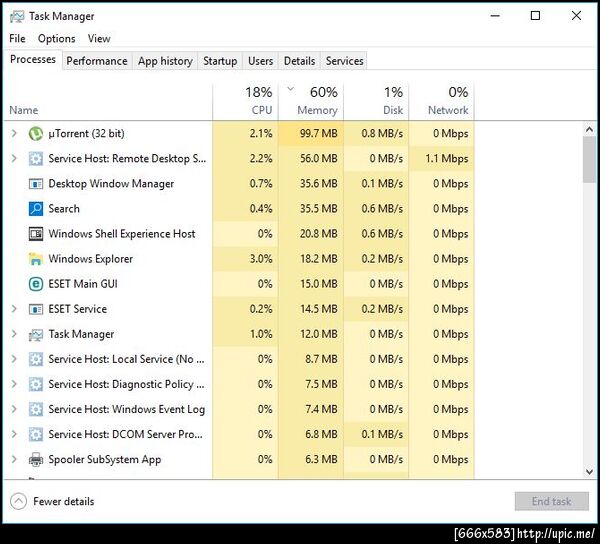Open the File menu

coord(17,39)
